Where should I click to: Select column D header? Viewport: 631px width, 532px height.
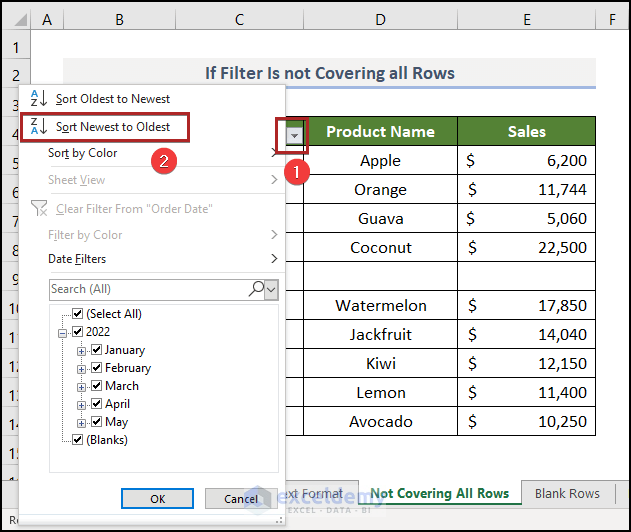tap(380, 19)
